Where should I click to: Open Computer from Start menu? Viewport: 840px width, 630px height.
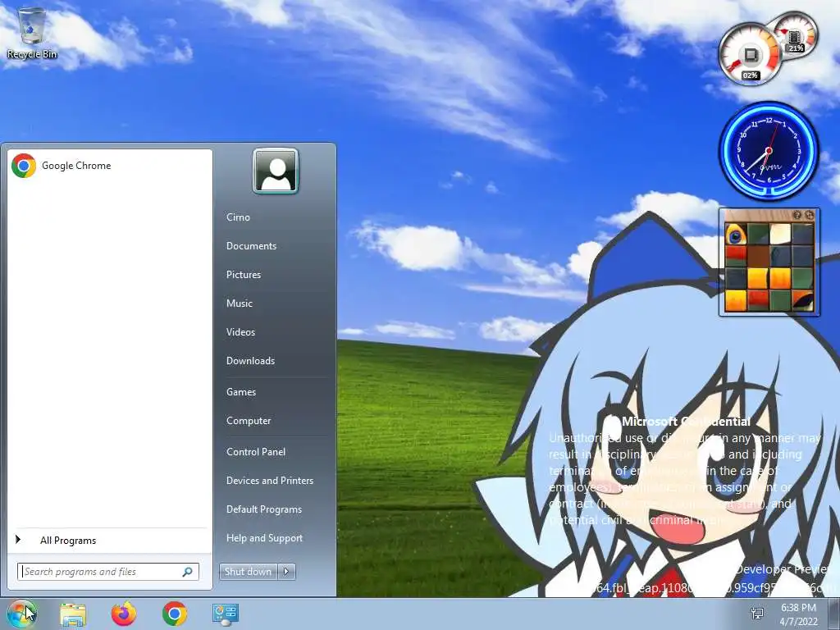click(x=249, y=421)
